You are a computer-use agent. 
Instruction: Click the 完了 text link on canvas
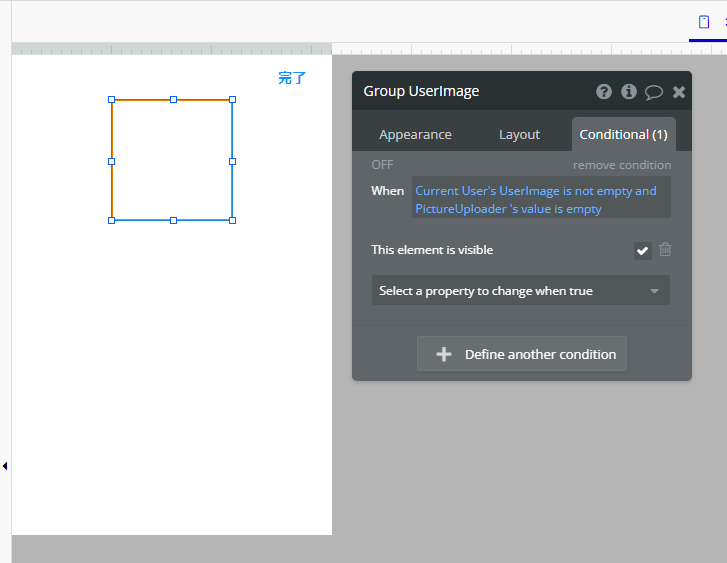(292, 78)
